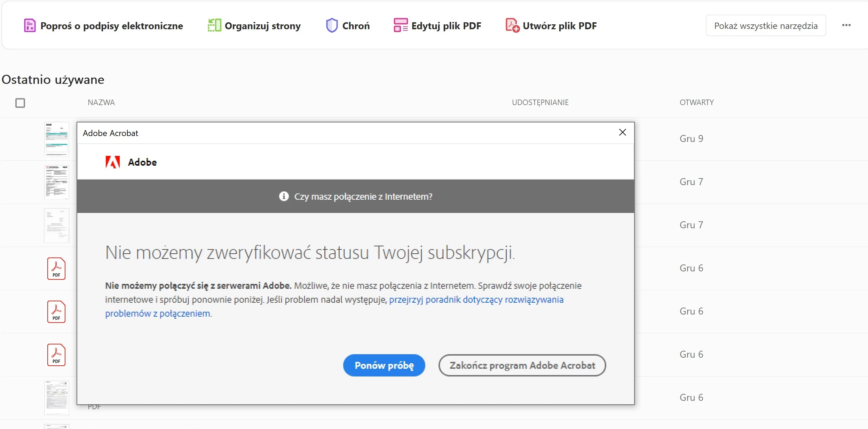Close the Adobe Acrobat dialog
This screenshot has height=429, width=868.
coord(623,133)
